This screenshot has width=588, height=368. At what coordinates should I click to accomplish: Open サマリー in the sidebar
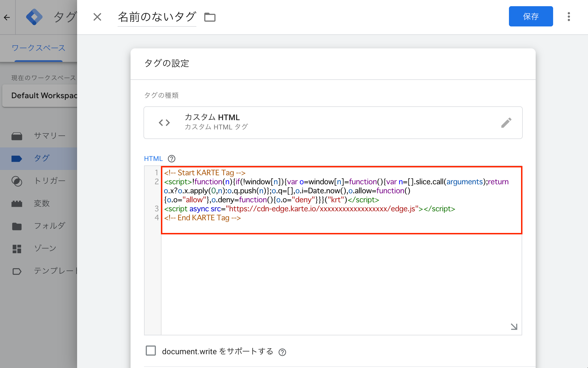click(39, 136)
